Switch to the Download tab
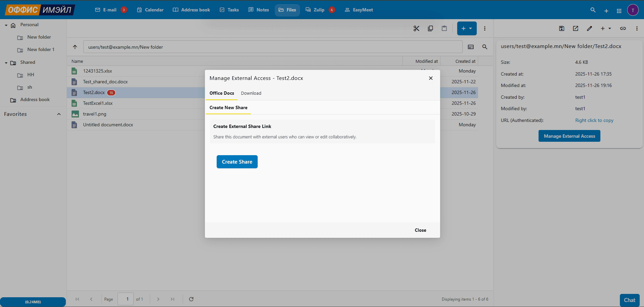644x307 pixels. tap(251, 93)
